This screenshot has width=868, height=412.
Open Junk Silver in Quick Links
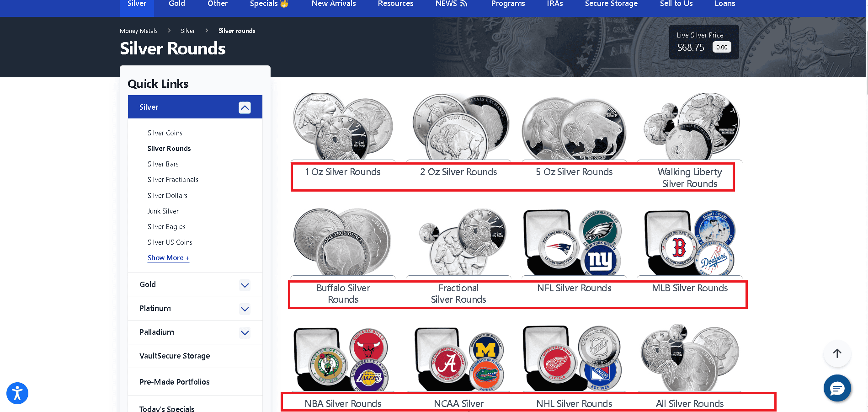[x=163, y=211]
